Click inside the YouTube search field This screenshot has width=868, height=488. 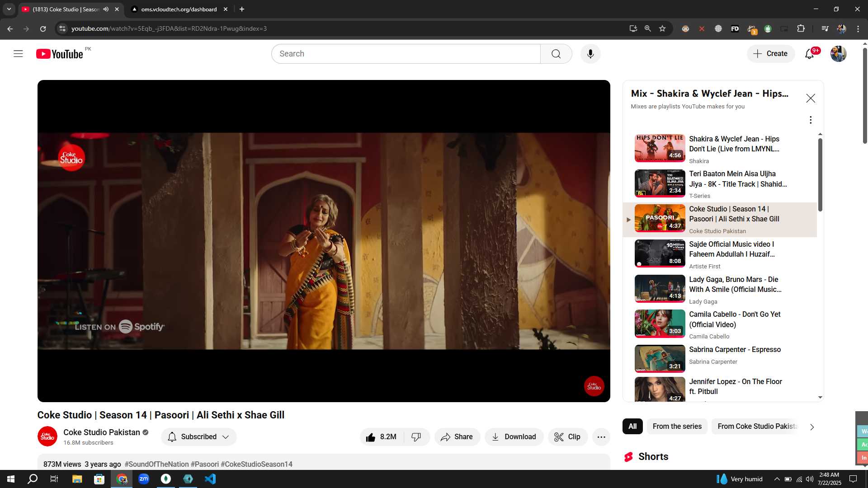click(x=406, y=54)
